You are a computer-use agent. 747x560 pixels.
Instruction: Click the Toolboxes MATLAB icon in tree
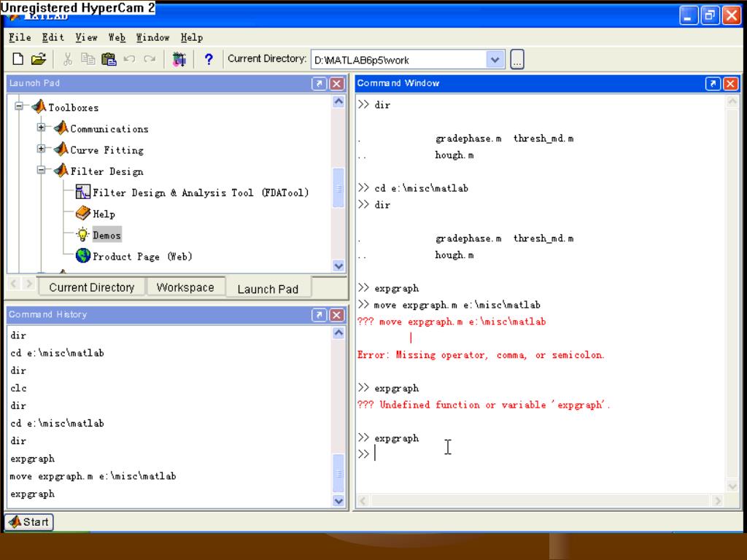click(x=39, y=106)
